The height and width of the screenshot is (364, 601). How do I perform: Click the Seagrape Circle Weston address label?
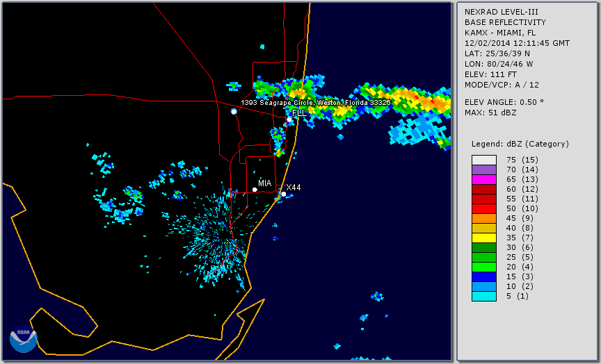tap(316, 103)
